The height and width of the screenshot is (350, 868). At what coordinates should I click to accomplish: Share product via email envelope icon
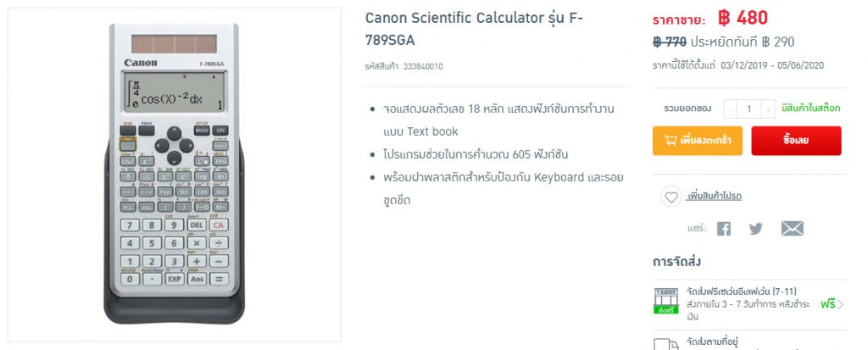(792, 229)
